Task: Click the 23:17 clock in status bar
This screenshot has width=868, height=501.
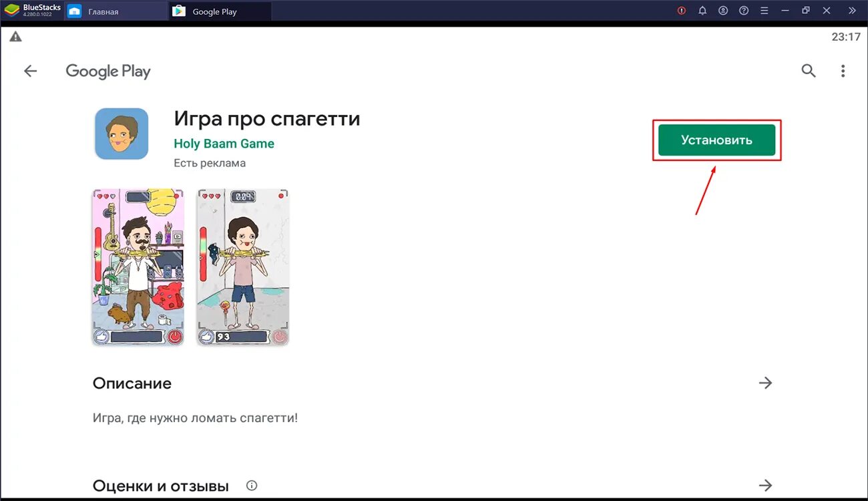Action: point(846,37)
